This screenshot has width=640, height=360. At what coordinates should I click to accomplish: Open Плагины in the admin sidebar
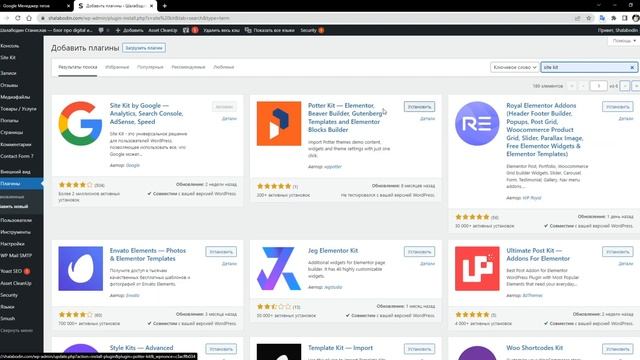(21, 184)
